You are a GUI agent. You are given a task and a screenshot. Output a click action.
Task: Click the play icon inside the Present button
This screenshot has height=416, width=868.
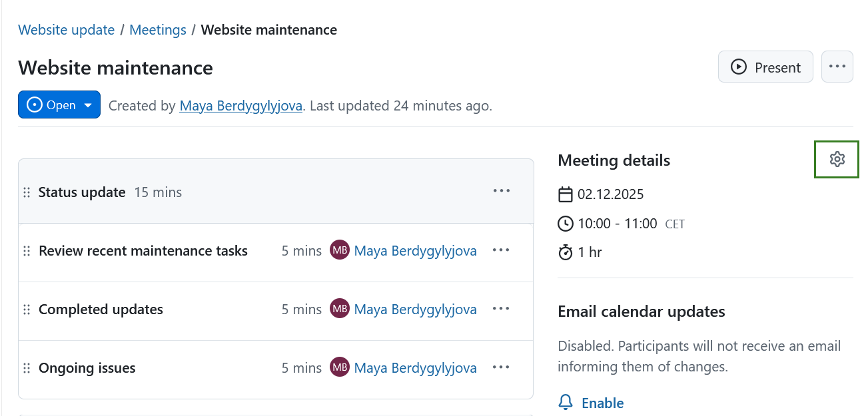(739, 67)
